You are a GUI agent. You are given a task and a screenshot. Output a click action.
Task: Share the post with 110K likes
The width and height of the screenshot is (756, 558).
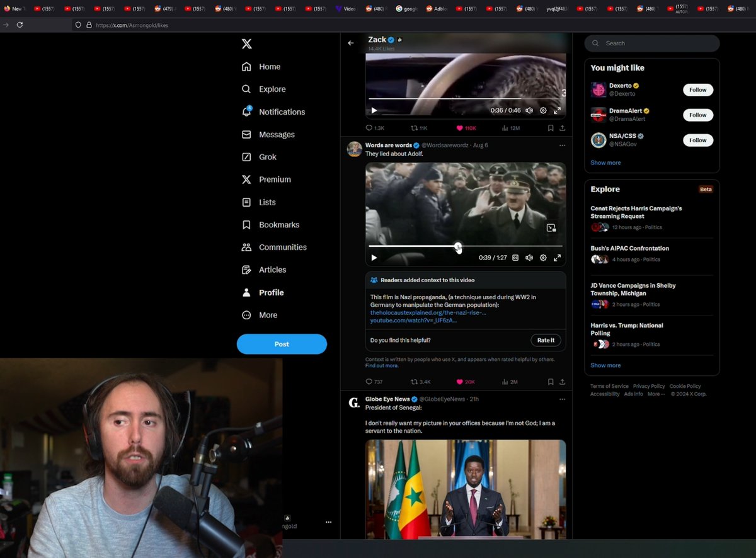coord(562,128)
